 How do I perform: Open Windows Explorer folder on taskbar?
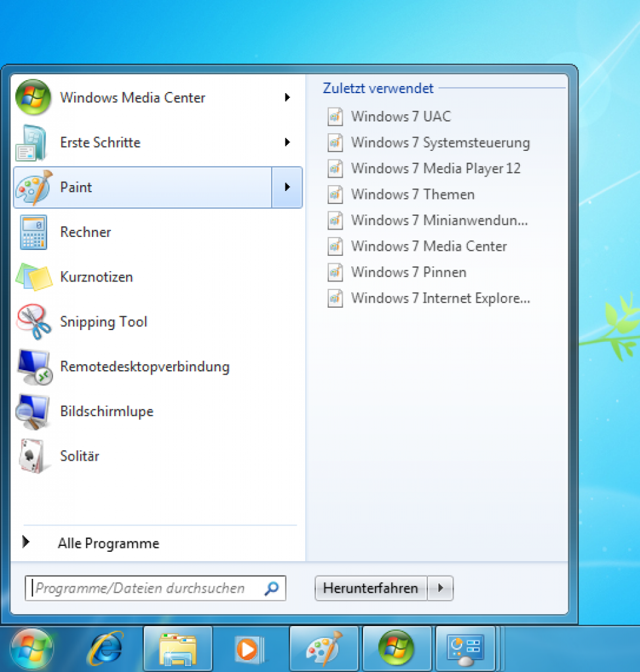point(178,649)
